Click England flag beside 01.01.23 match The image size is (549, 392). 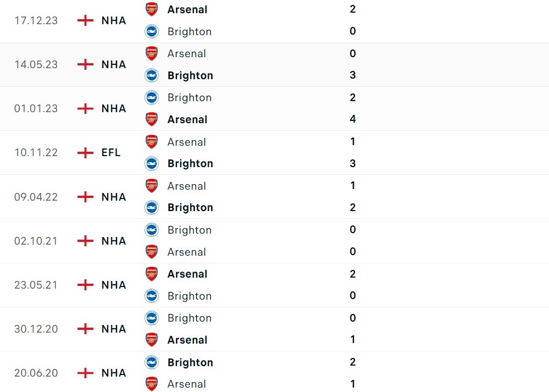pos(85,108)
